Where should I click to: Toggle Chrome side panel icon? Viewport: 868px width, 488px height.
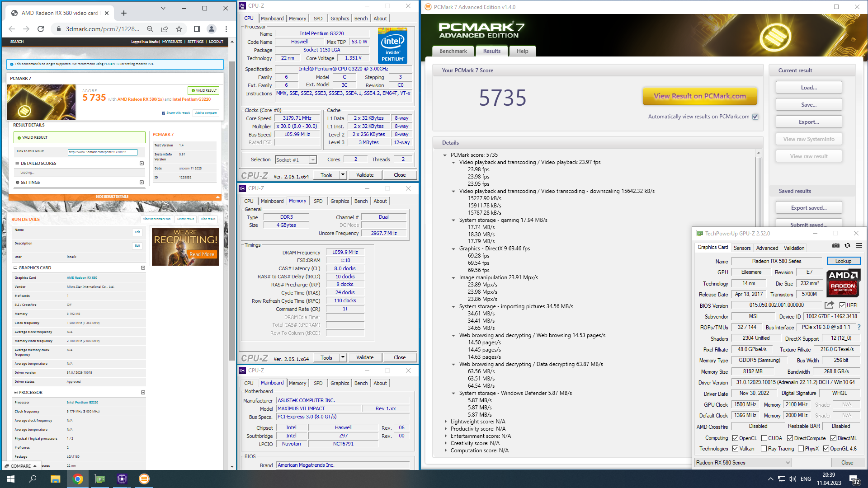pos(197,29)
